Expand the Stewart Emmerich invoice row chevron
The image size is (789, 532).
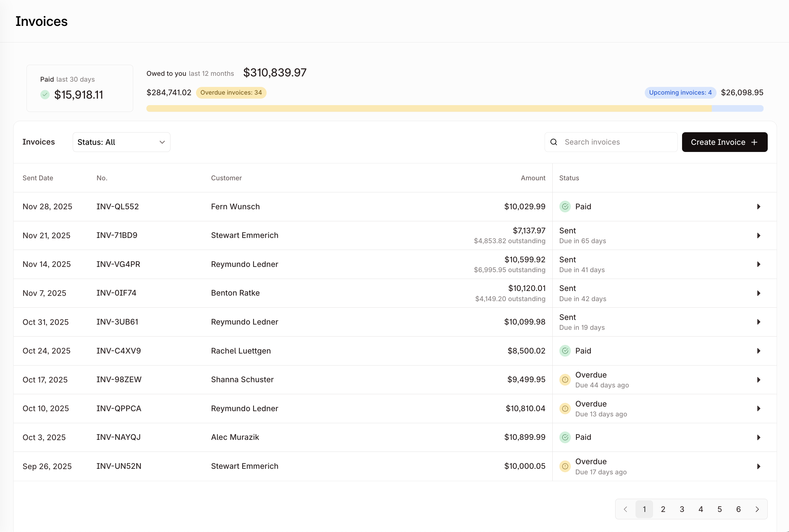pos(758,235)
